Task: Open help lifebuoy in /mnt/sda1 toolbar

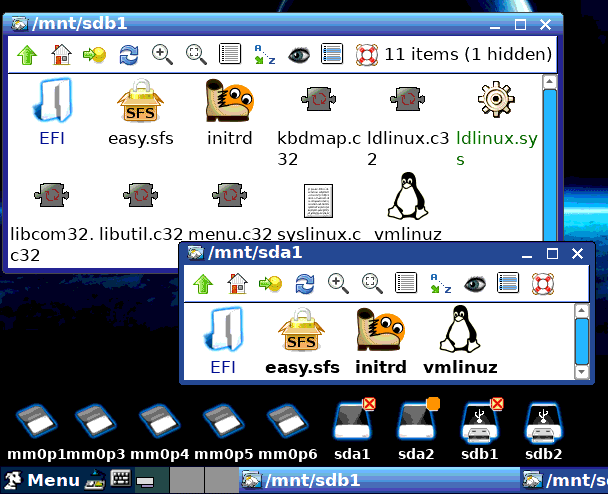Action: pos(542,284)
